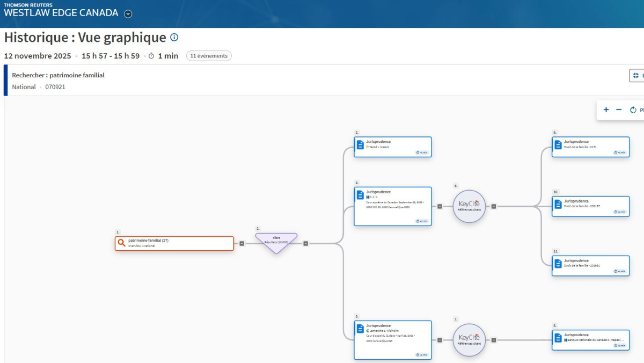Open Lamarche c. Widholm jurisprudence node
This screenshot has height=363, width=644.
click(x=393, y=339)
